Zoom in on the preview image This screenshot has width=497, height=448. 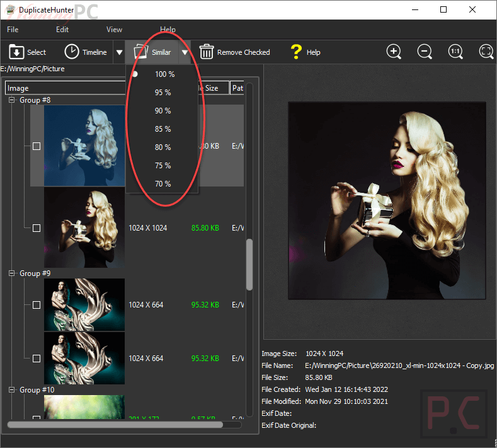pos(394,52)
